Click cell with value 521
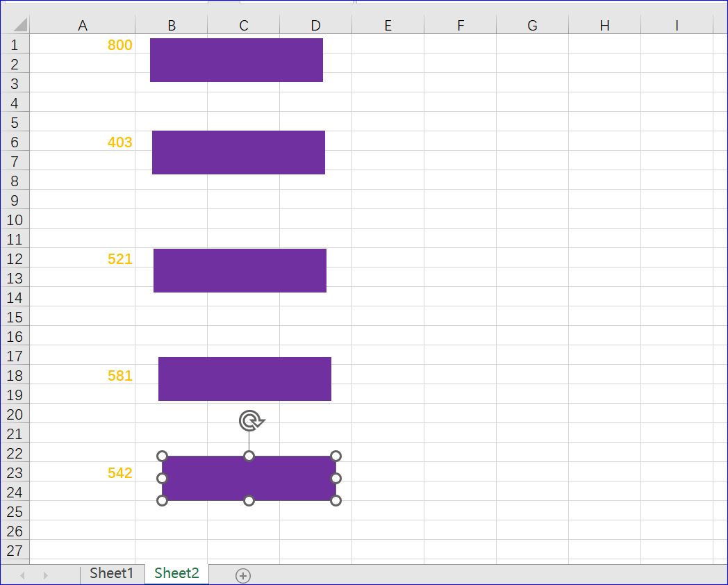The width and height of the screenshot is (728, 585). coord(82,258)
